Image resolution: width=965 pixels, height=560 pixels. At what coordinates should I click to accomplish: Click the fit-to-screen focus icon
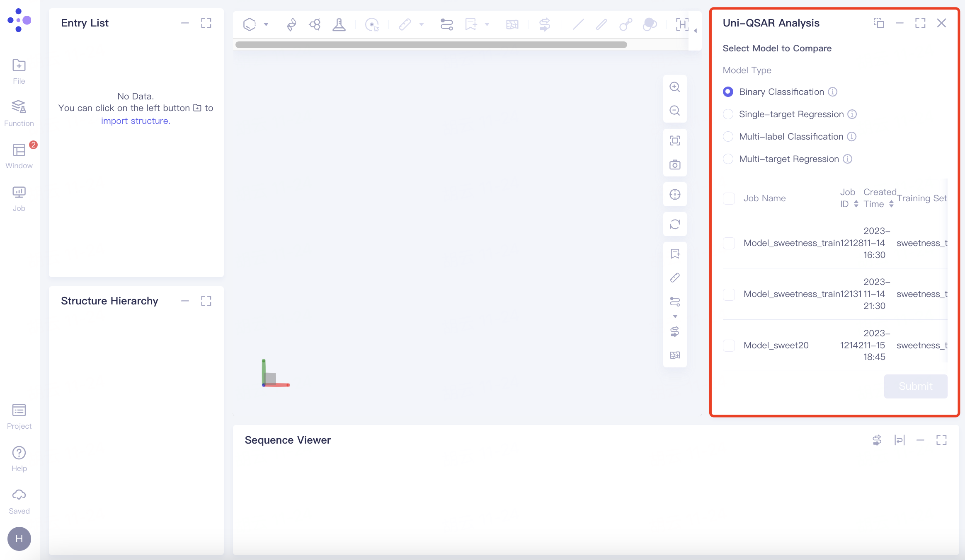pos(675,141)
